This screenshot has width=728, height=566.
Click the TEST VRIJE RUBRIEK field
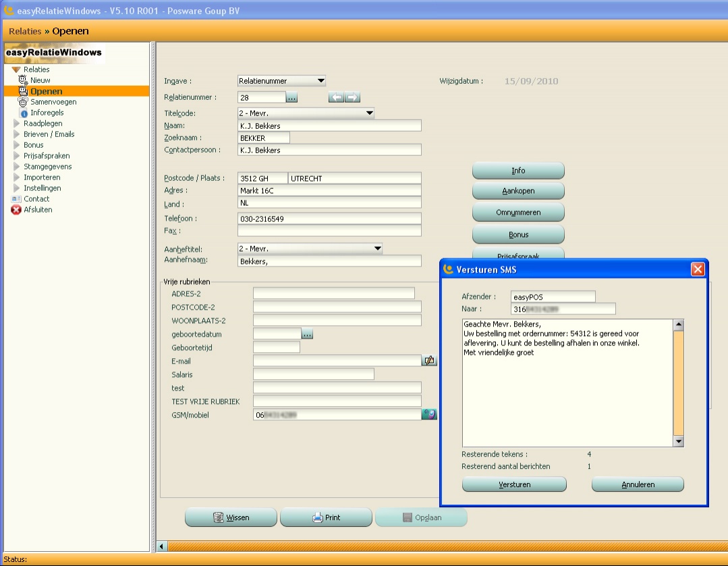coord(337,401)
